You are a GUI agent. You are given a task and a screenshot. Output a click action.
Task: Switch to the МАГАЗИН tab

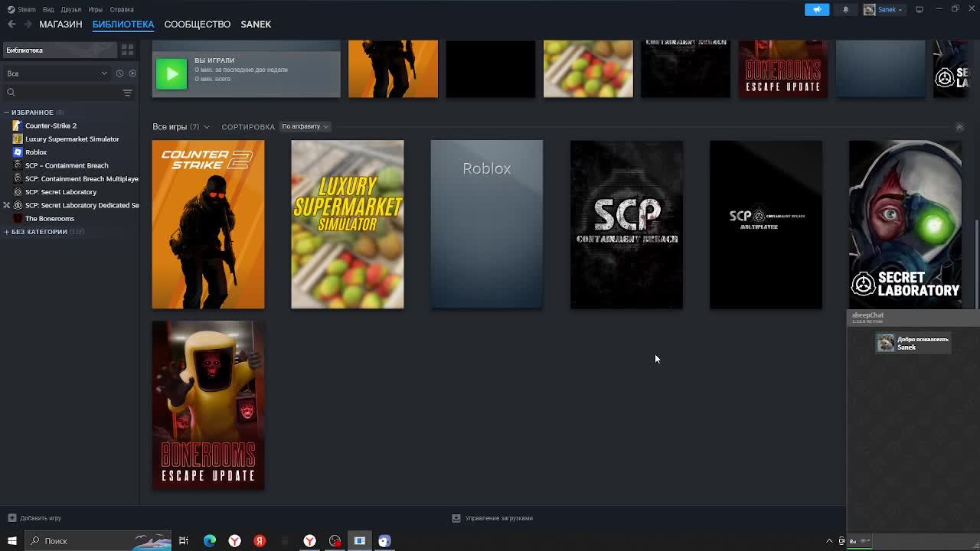pyautogui.click(x=60, y=24)
